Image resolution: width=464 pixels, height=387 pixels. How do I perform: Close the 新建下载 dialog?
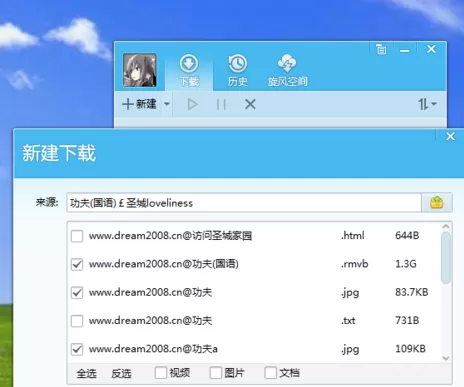[x=450, y=136]
